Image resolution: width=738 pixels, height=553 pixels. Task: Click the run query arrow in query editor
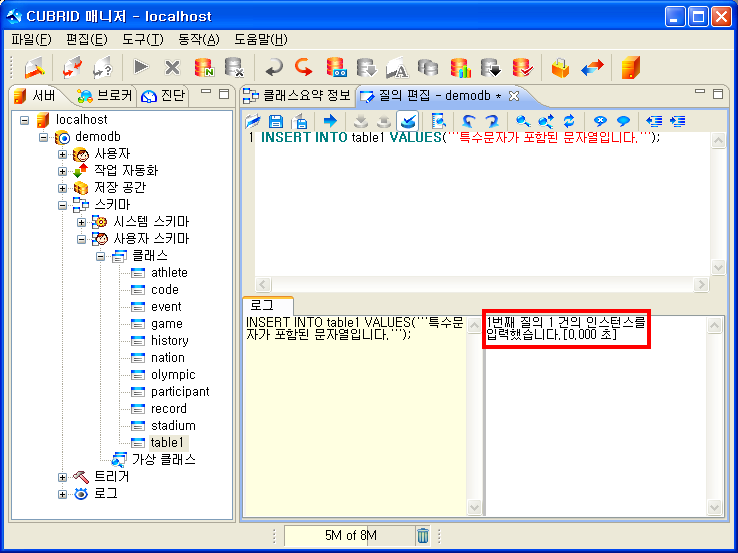[330, 121]
